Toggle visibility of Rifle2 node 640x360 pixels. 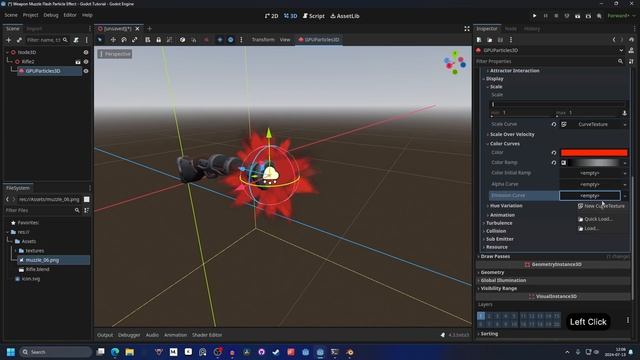coord(86,62)
